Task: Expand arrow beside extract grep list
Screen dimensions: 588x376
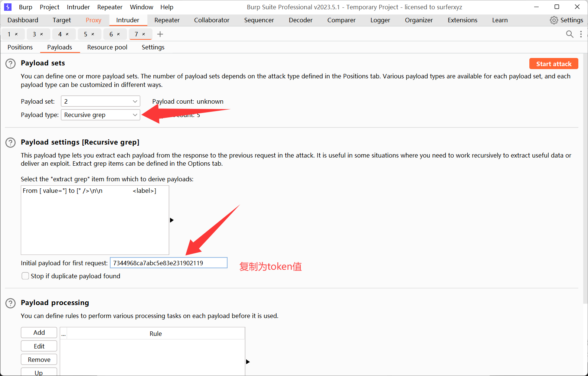Action: (x=171, y=220)
